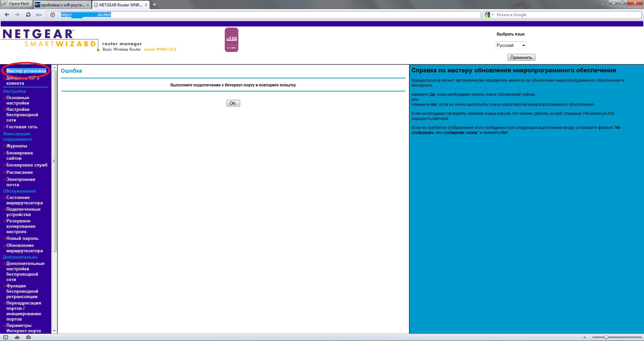Click the N150 router badge image
Viewport: 644px width, 341px height.
tap(231, 40)
